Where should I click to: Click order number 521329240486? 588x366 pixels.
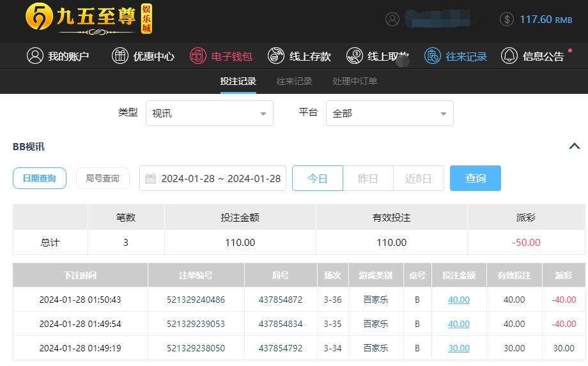(x=196, y=300)
